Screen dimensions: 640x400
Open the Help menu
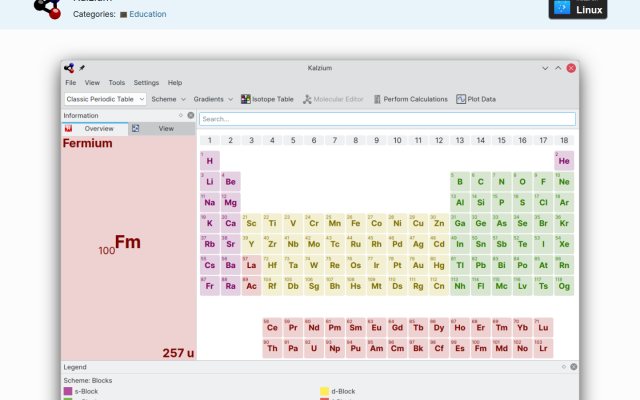tap(175, 83)
